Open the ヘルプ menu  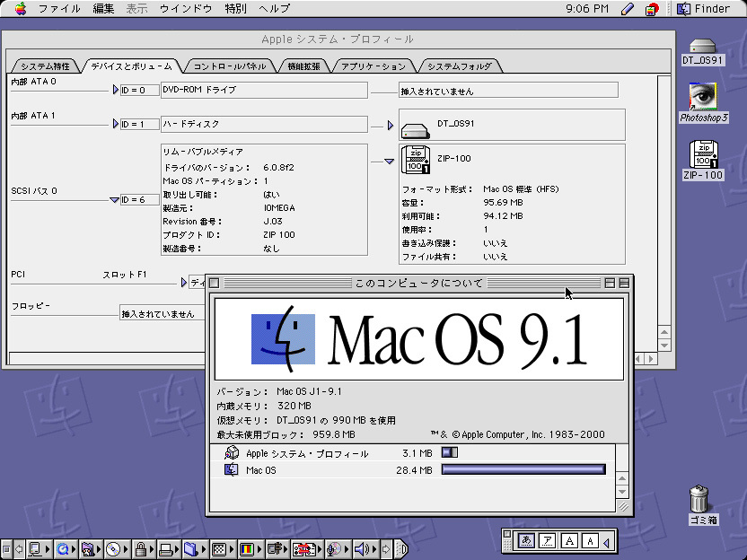tap(275, 9)
